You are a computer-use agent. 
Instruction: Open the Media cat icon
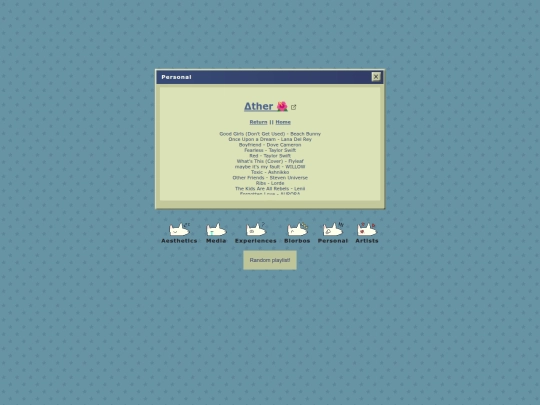216,230
